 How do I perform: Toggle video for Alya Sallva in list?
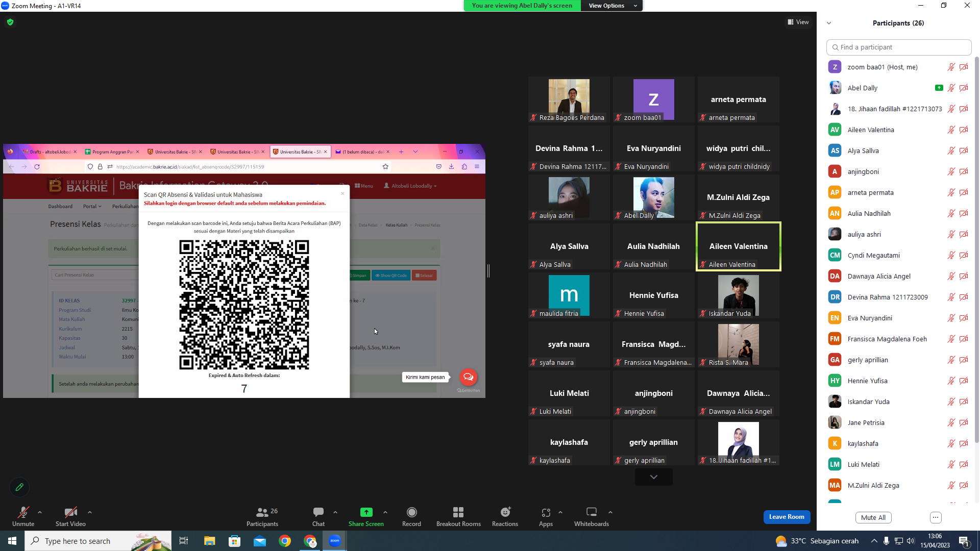click(x=964, y=151)
